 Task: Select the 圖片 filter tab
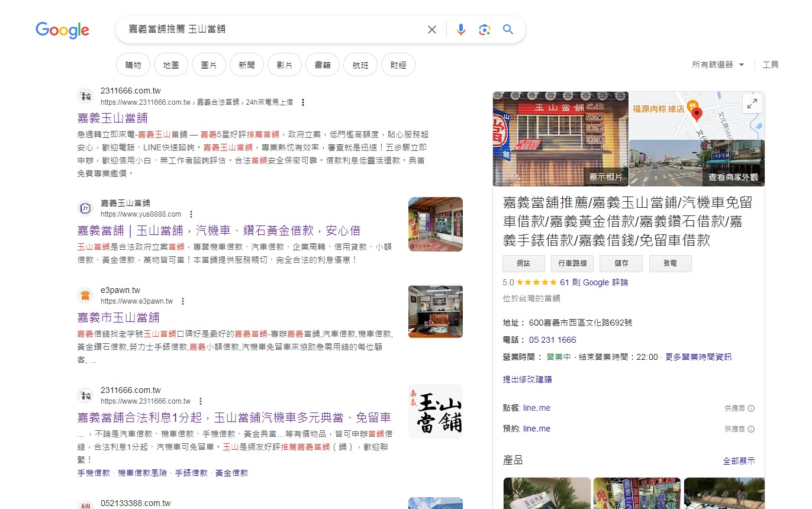(209, 65)
